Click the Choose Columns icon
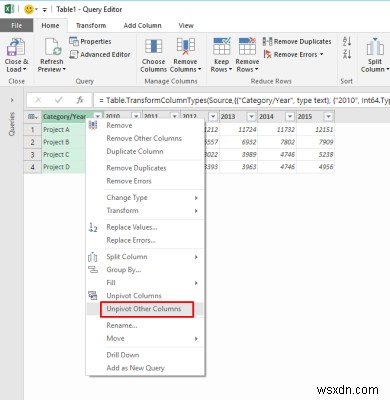 [x=153, y=46]
